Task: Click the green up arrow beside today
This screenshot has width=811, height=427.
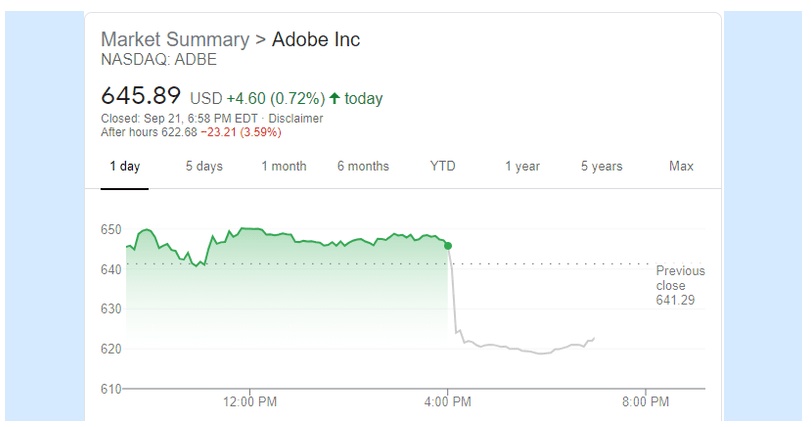Action: coord(334,98)
